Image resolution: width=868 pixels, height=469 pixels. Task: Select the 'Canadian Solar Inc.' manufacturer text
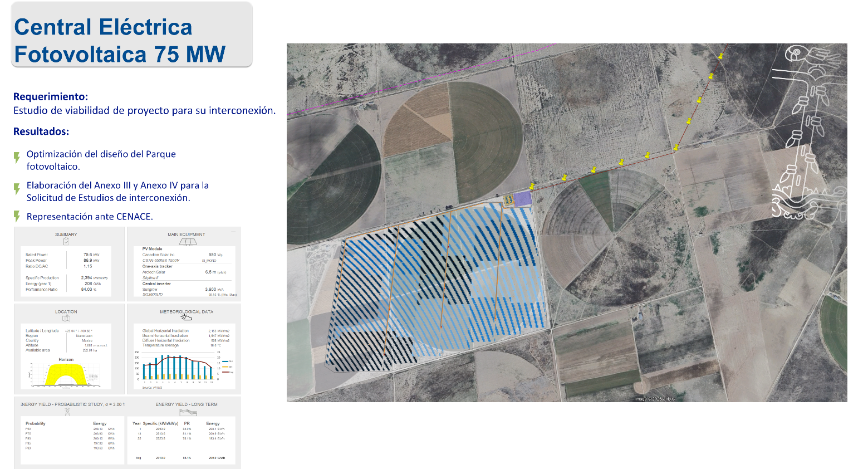159,255
